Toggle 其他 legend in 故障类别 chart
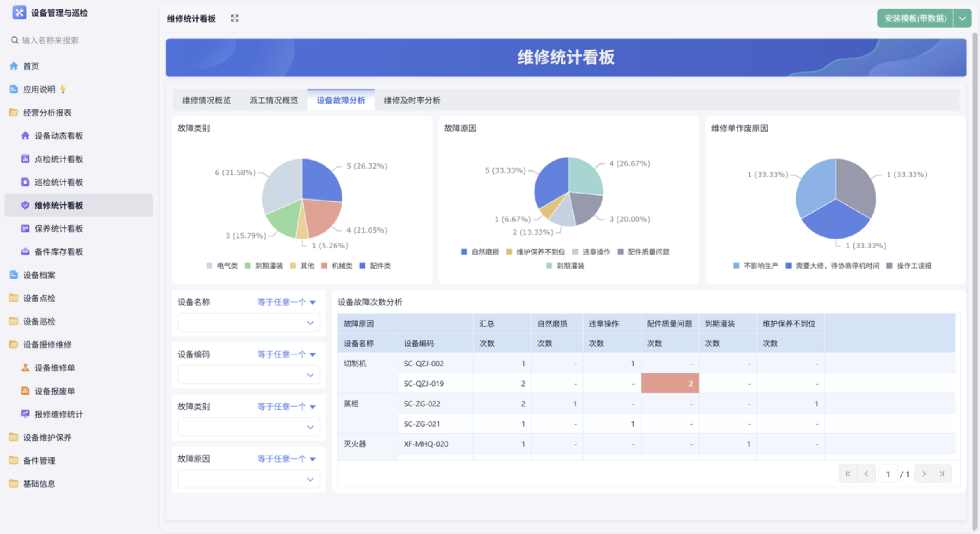The width and height of the screenshot is (980, 534). tap(302, 266)
